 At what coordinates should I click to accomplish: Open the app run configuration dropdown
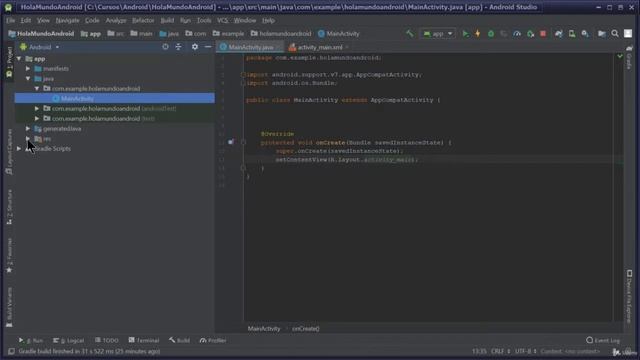[438, 34]
